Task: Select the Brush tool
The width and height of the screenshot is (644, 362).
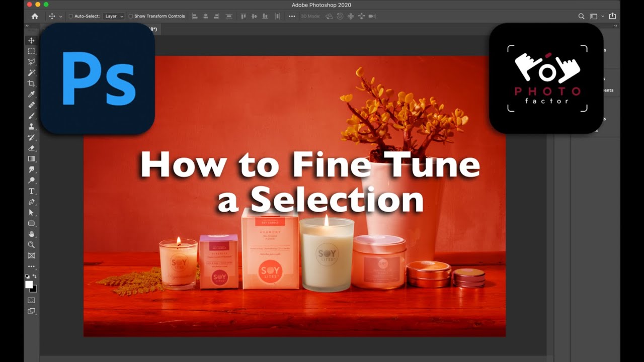Action: point(31,116)
